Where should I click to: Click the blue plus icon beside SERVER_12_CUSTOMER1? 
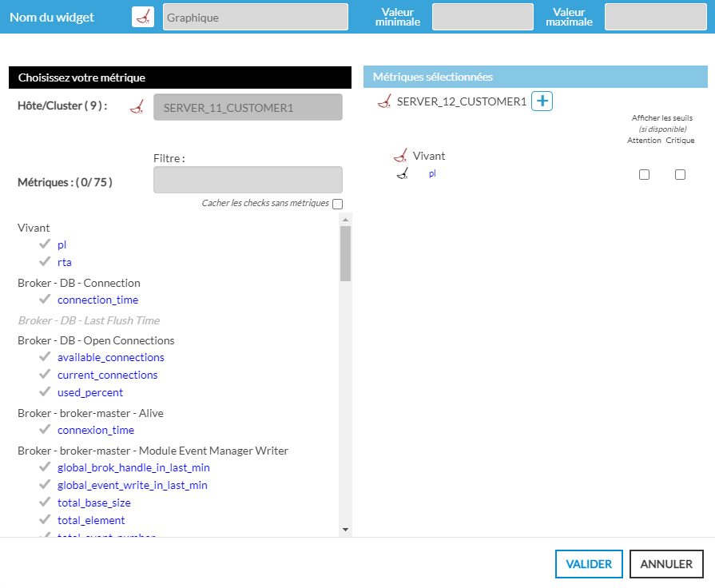(542, 101)
